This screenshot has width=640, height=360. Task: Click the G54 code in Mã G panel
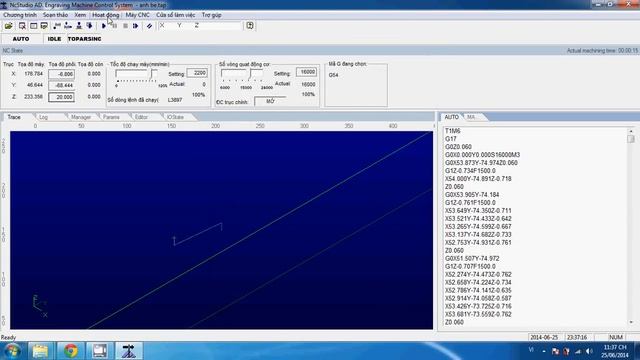click(x=333, y=75)
